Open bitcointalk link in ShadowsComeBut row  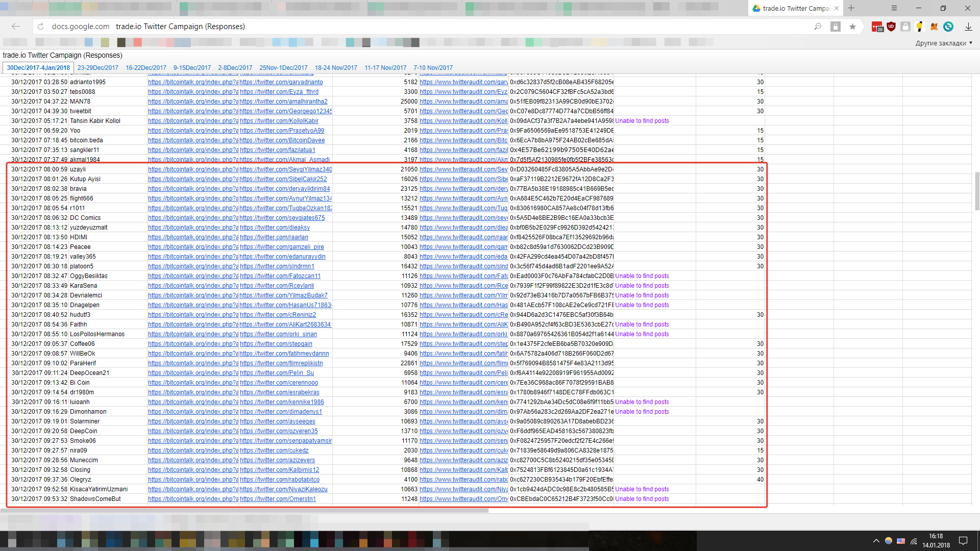193,499
